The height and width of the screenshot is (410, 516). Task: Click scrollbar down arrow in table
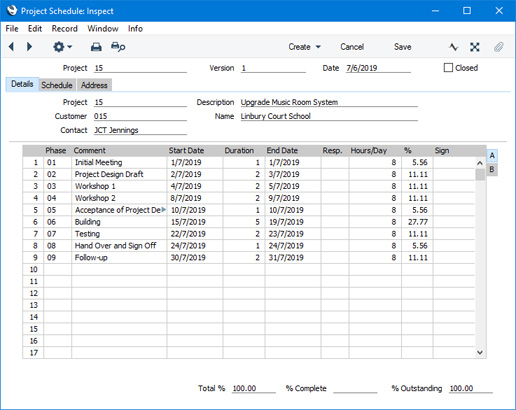(x=480, y=352)
